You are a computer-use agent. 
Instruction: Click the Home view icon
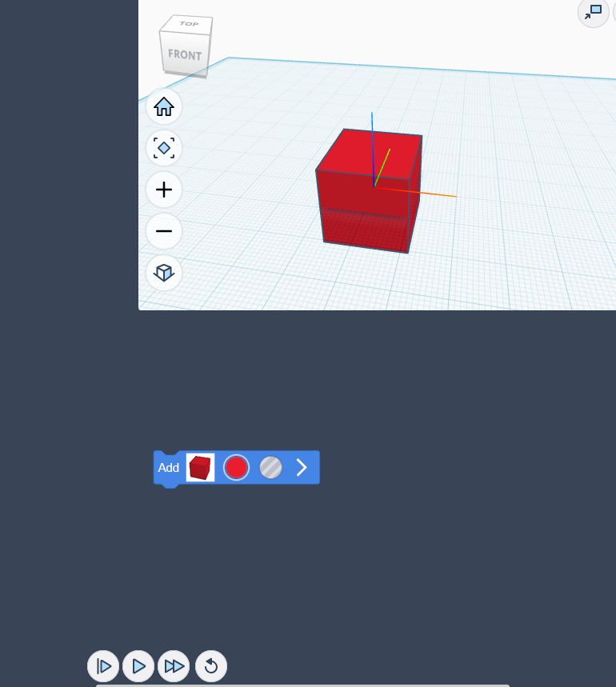pyautogui.click(x=164, y=106)
